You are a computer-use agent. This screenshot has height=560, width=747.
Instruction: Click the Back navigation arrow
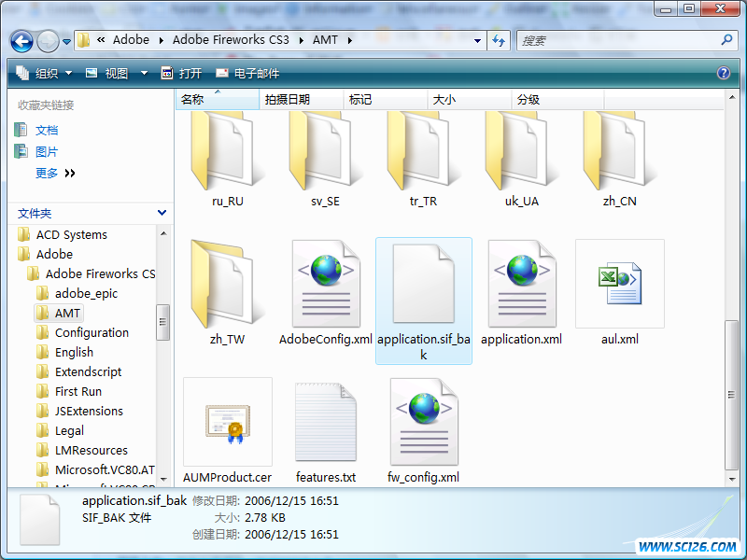click(21, 40)
